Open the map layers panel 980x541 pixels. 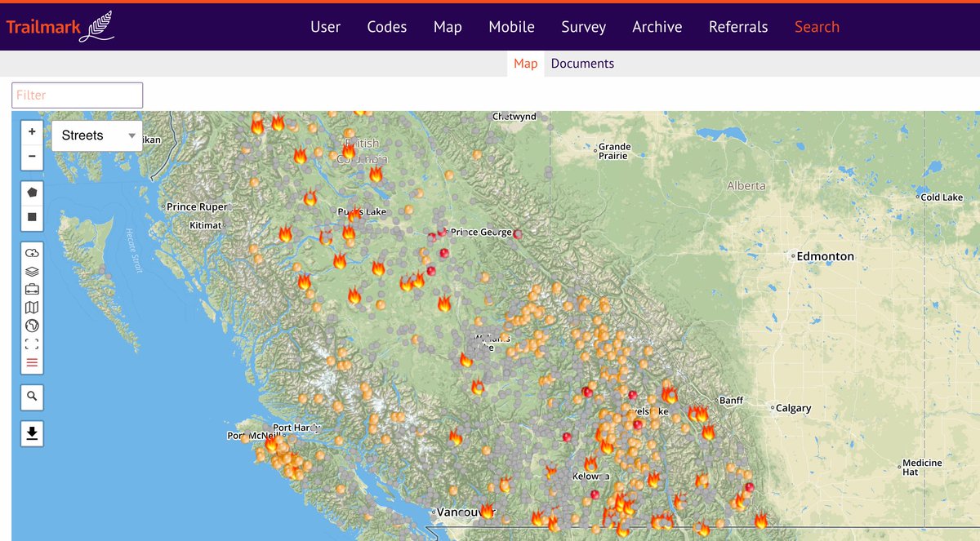click(x=32, y=270)
